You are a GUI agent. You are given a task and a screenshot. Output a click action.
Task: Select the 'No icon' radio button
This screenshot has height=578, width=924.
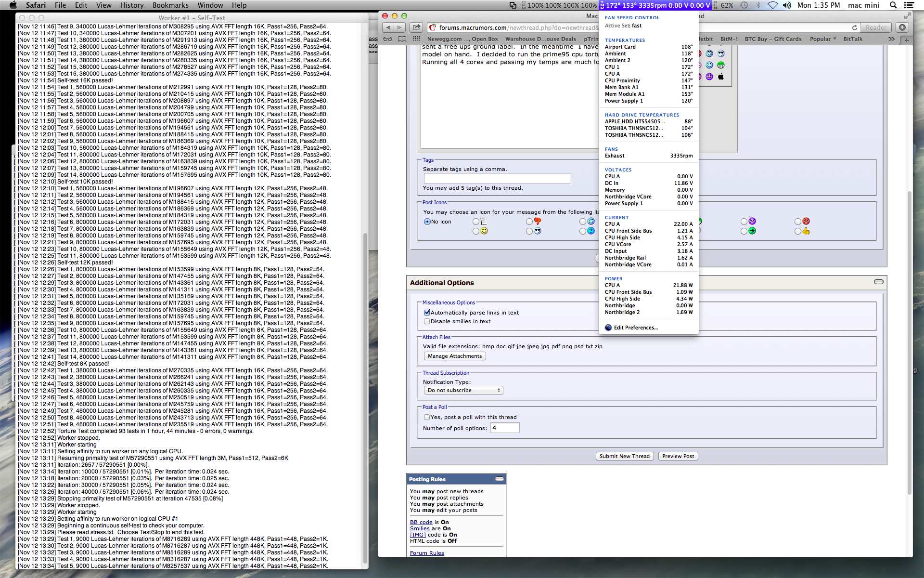point(427,222)
